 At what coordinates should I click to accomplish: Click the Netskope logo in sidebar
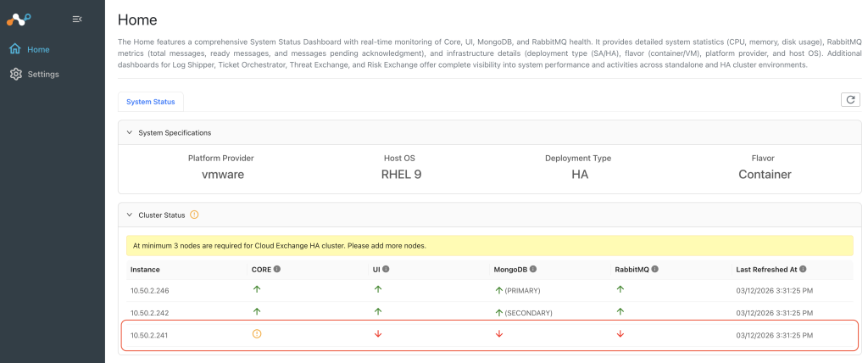click(x=19, y=20)
